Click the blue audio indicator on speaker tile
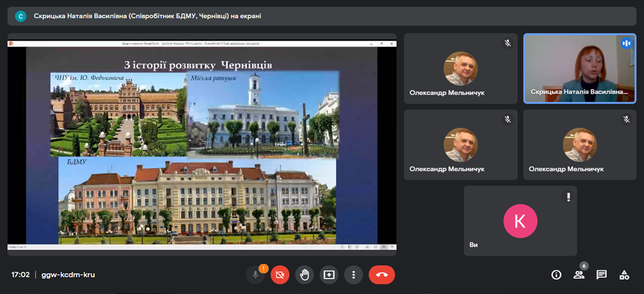The height and width of the screenshot is (294, 644). pos(627,42)
